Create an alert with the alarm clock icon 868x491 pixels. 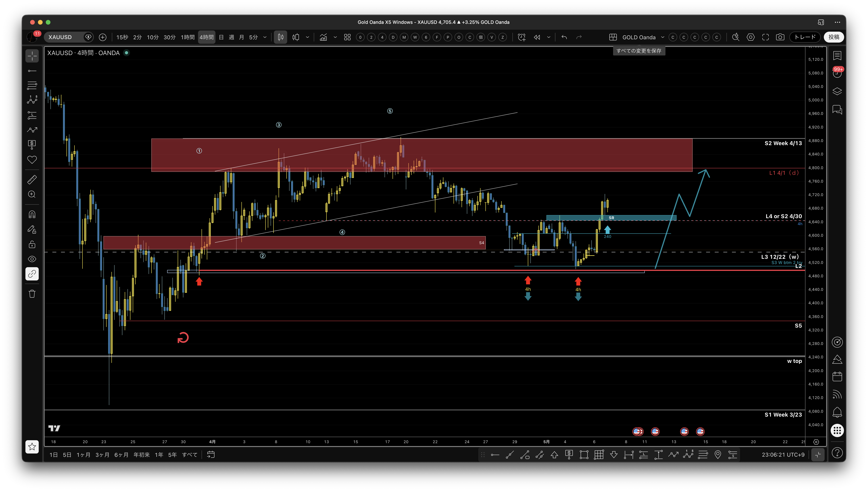522,37
